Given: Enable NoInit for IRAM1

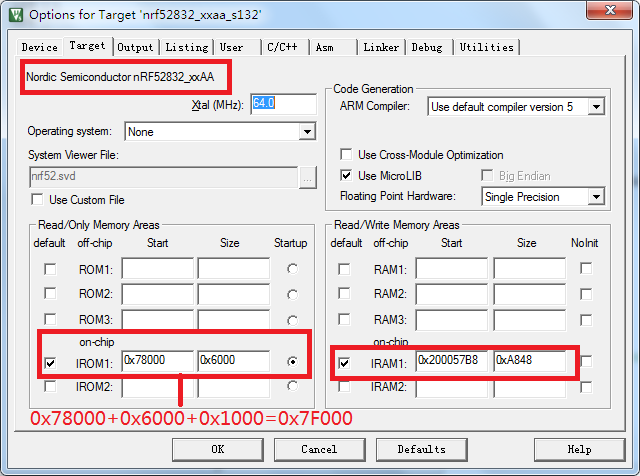Looking at the screenshot, I should point(586,361).
